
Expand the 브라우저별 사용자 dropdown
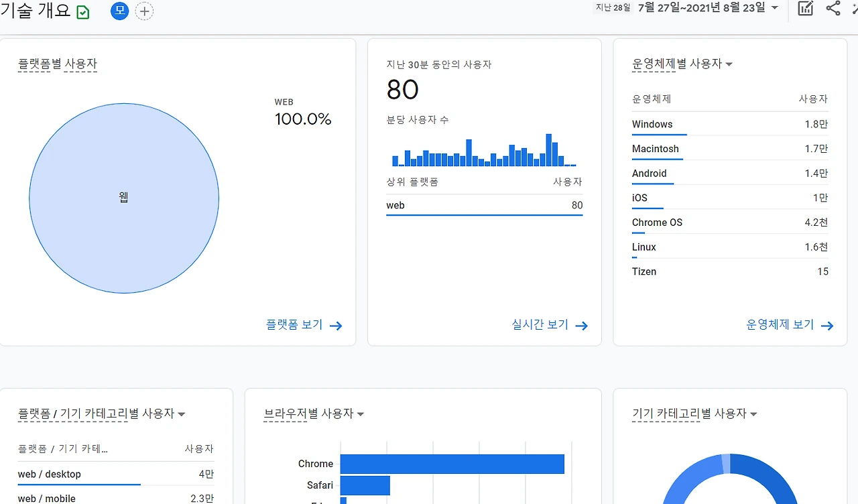pos(360,414)
